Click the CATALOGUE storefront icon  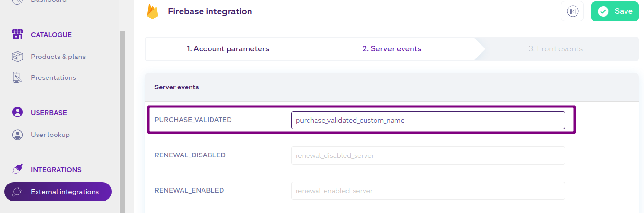pyautogui.click(x=18, y=35)
